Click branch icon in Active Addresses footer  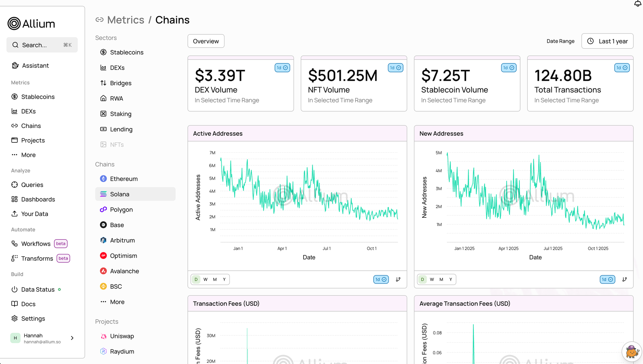point(398,279)
